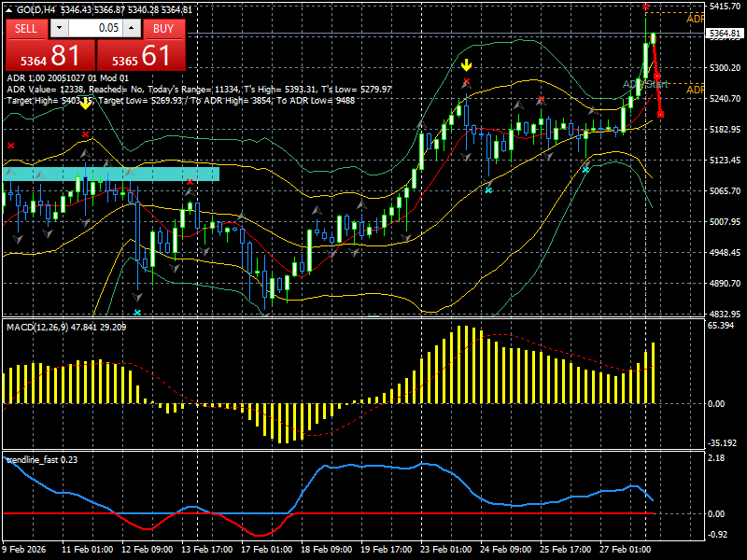Click the upper orange ADR label at right
Image resolution: width=747 pixels, height=560 pixels.
[x=695, y=19]
